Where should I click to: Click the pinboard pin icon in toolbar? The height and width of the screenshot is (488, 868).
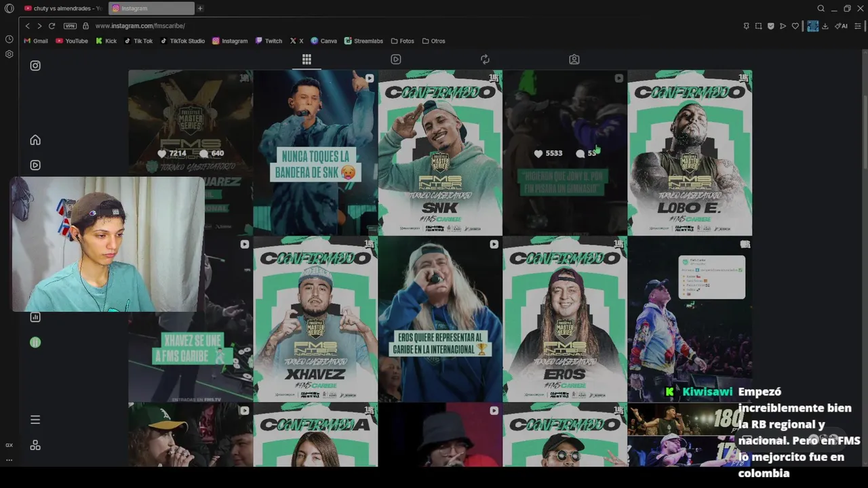coord(747,26)
